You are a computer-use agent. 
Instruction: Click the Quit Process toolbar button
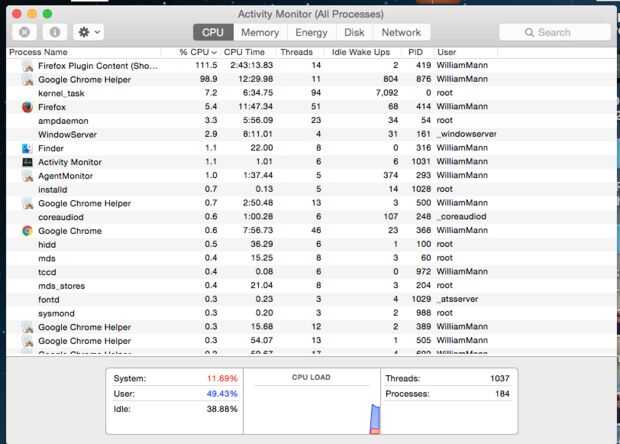[x=25, y=32]
